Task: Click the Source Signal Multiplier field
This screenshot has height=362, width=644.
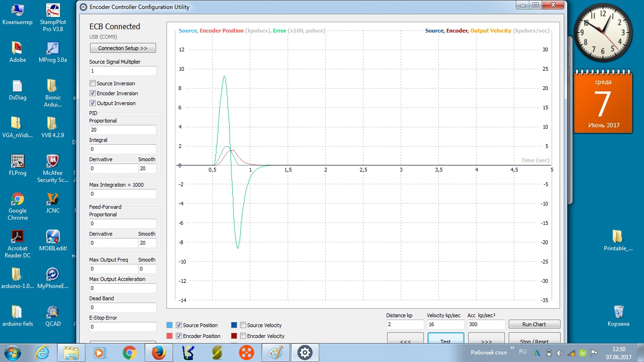Action: click(123, 71)
